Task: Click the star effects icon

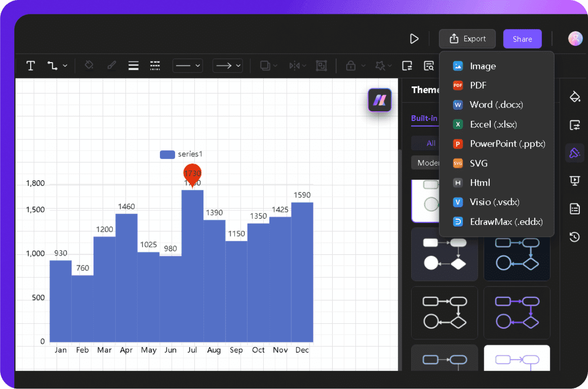Action: (x=380, y=66)
